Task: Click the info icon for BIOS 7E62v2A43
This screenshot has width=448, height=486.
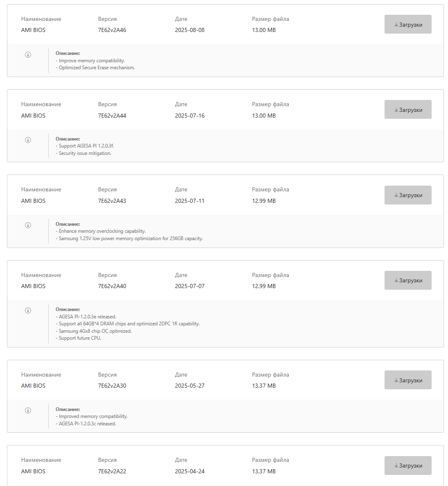Action: coord(28,225)
